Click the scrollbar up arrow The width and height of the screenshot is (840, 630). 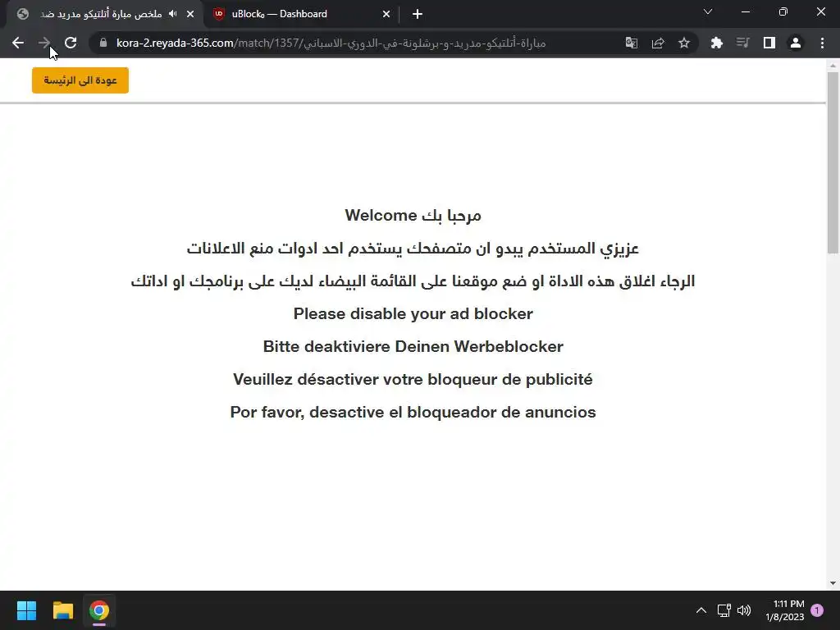[833, 66]
